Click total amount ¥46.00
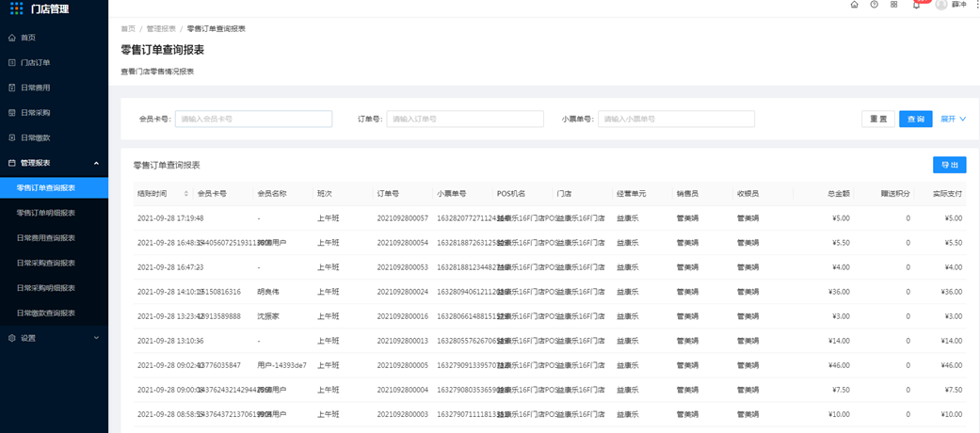 point(839,365)
